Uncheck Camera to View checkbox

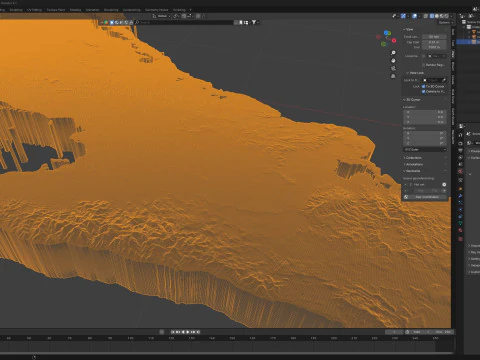tap(424, 91)
